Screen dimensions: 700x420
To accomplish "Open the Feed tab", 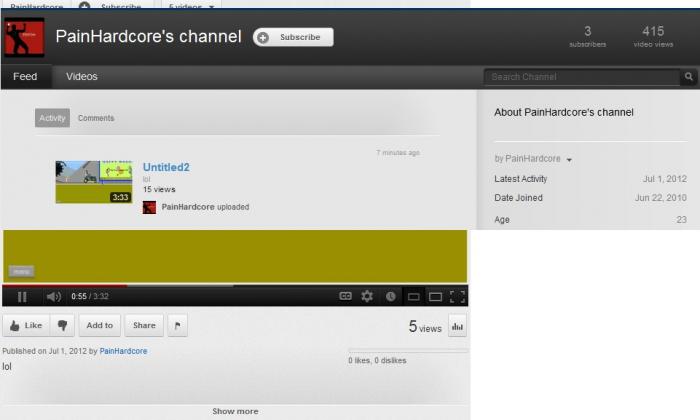I will point(25,76).
